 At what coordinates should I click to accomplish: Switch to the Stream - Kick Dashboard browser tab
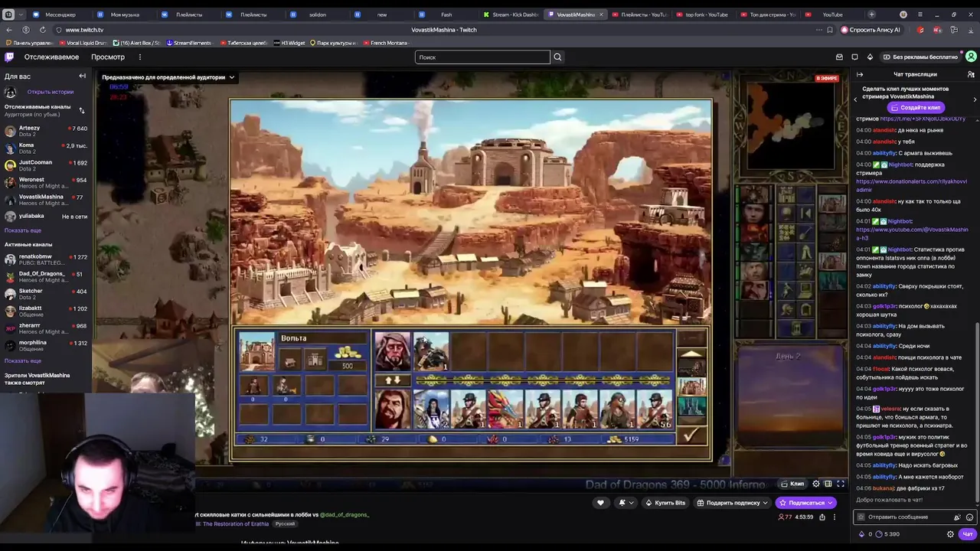tap(511, 15)
